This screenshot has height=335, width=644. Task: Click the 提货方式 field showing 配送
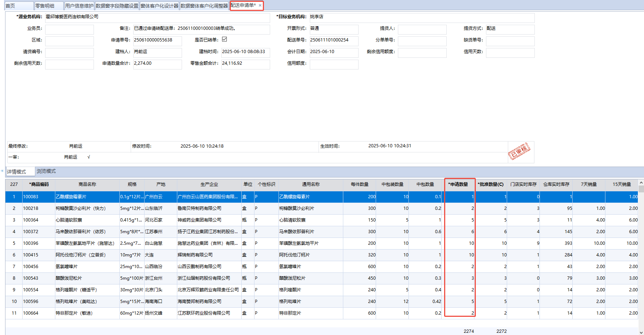tap(510, 29)
